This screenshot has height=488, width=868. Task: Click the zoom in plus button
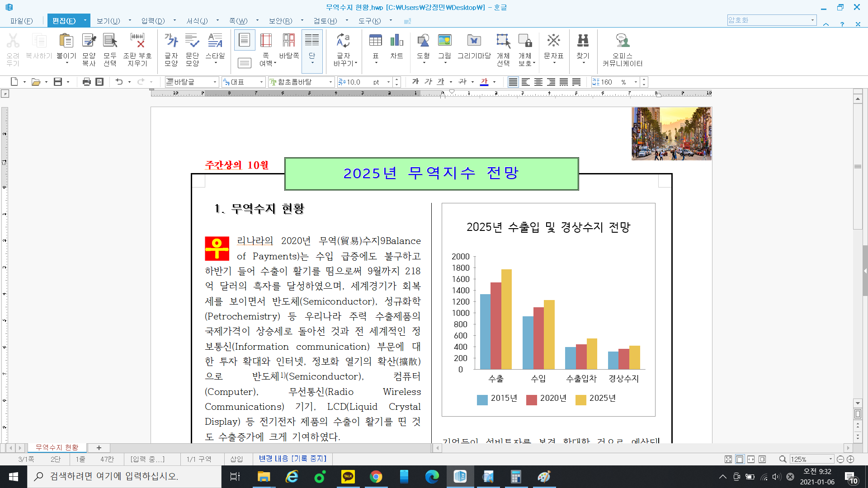(850, 459)
